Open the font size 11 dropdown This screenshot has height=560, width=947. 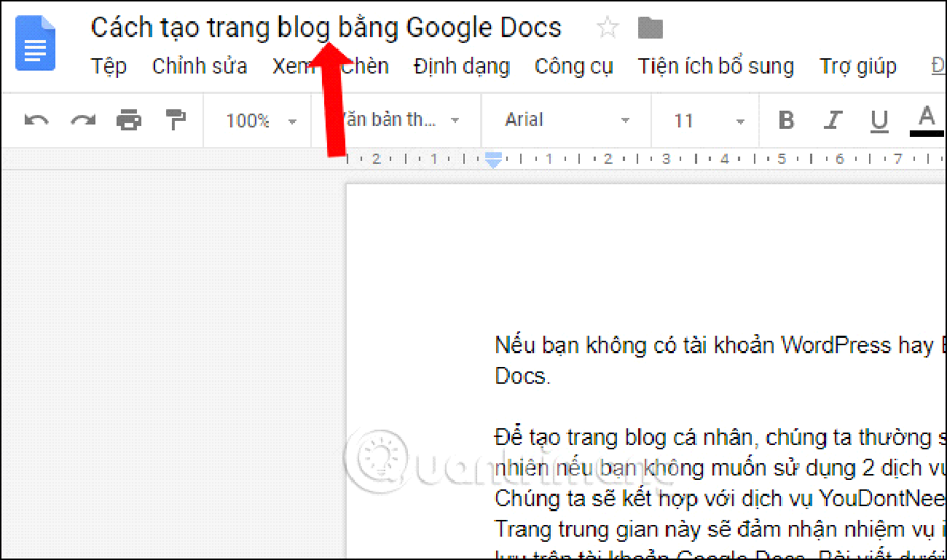[x=710, y=120]
